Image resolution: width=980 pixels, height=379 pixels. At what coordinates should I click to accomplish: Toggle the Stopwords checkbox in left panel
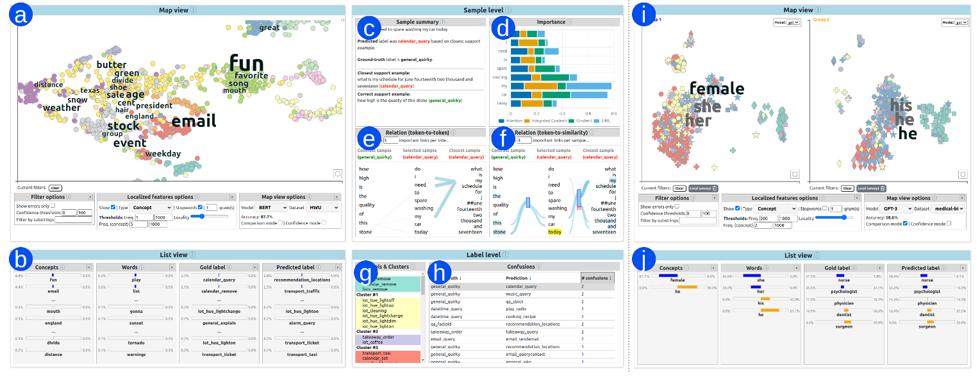[200, 208]
